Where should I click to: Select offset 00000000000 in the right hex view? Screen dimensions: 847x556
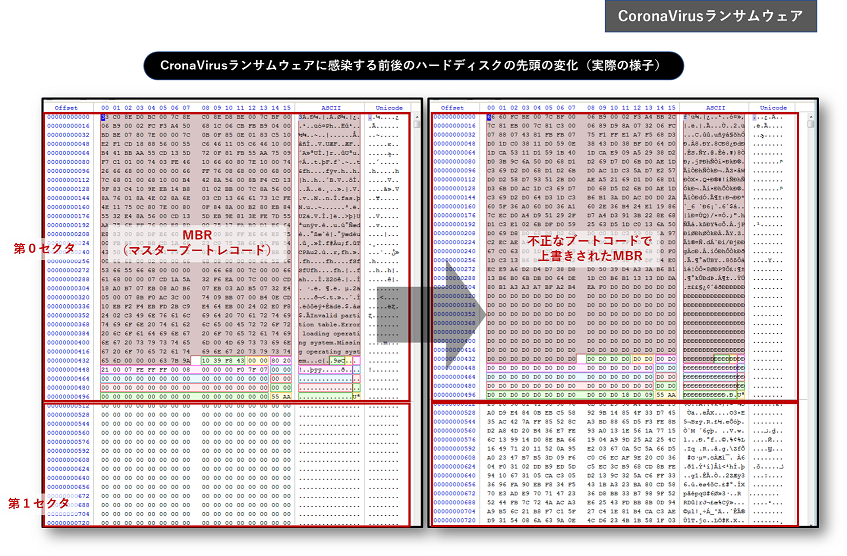pos(455,117)
